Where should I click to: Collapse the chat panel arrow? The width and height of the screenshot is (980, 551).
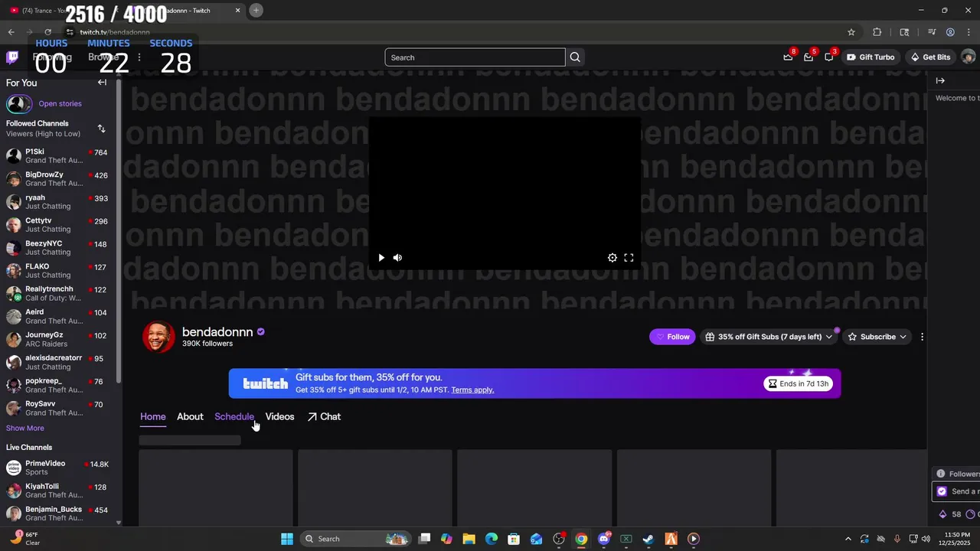tap(940, 80)
